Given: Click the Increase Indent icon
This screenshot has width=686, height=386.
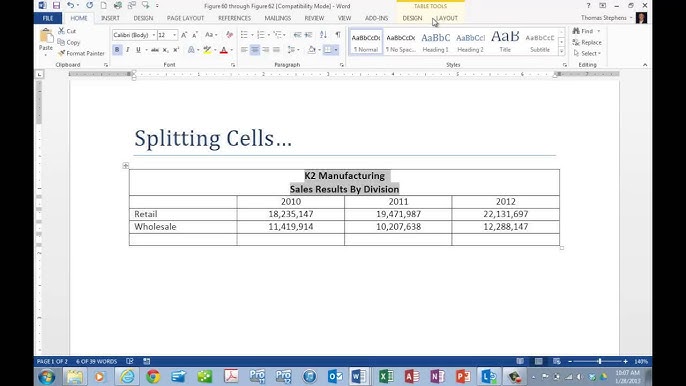Looking at the screenshot, I should click(x=308, y=35).
